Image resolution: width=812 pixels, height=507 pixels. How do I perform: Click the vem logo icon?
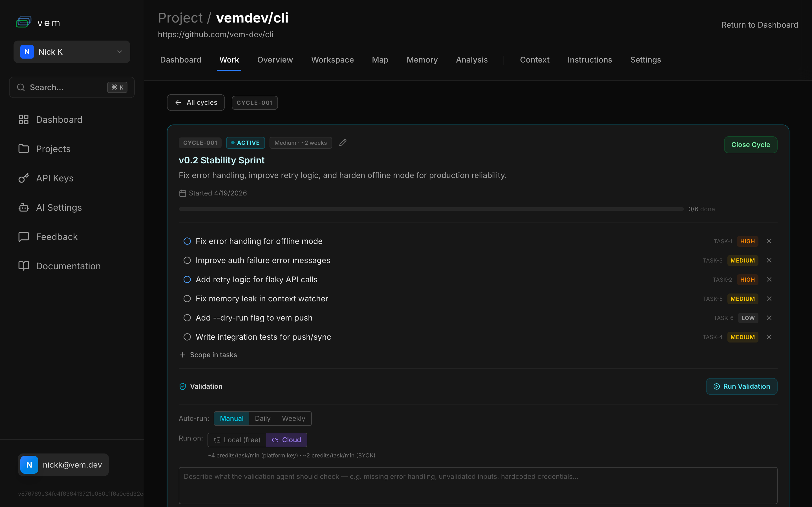(23, 22)
